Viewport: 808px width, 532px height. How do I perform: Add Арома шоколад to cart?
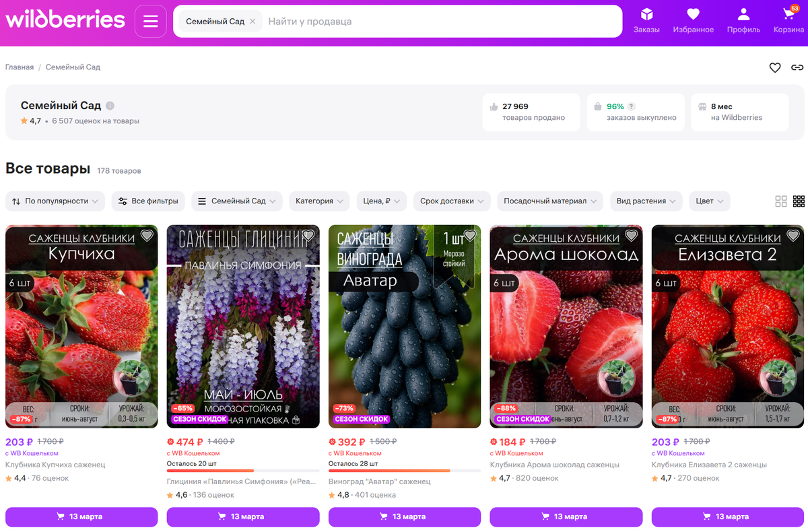[566, 517]
